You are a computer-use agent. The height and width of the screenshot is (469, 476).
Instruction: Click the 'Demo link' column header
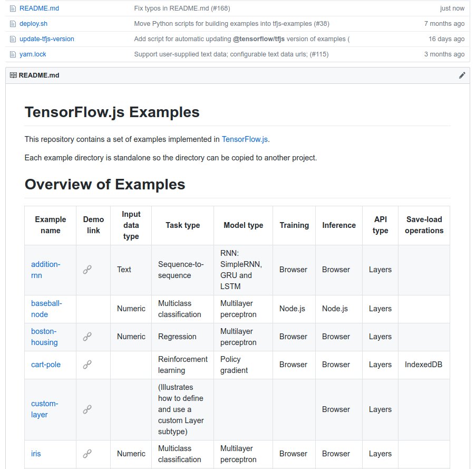[x=93, y=225]
